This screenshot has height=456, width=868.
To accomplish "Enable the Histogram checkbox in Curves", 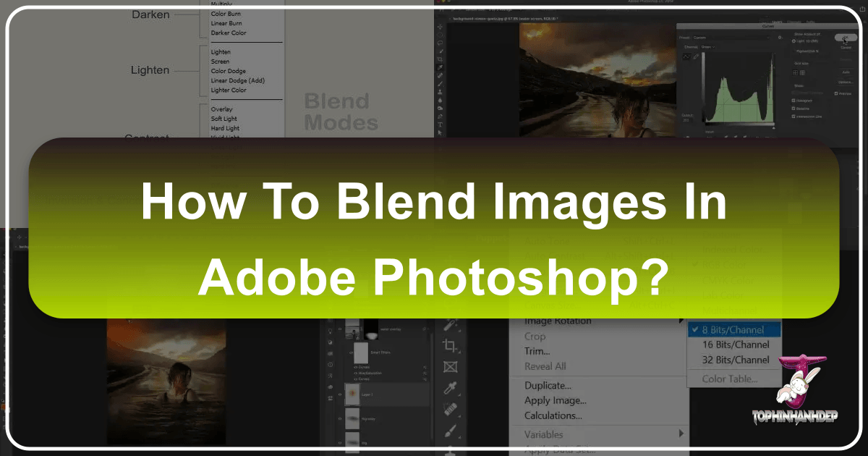I will click(x=793, y=101).
